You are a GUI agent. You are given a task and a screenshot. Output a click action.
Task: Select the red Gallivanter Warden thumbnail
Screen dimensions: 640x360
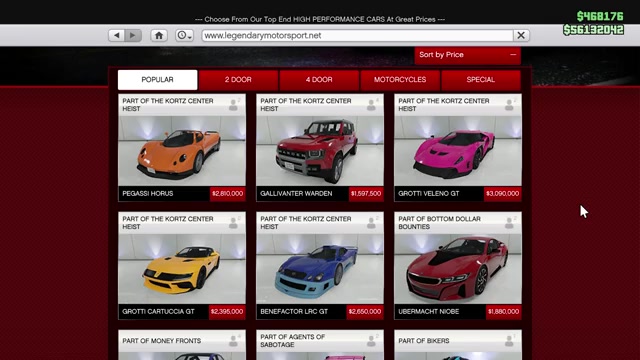[320, 151]
